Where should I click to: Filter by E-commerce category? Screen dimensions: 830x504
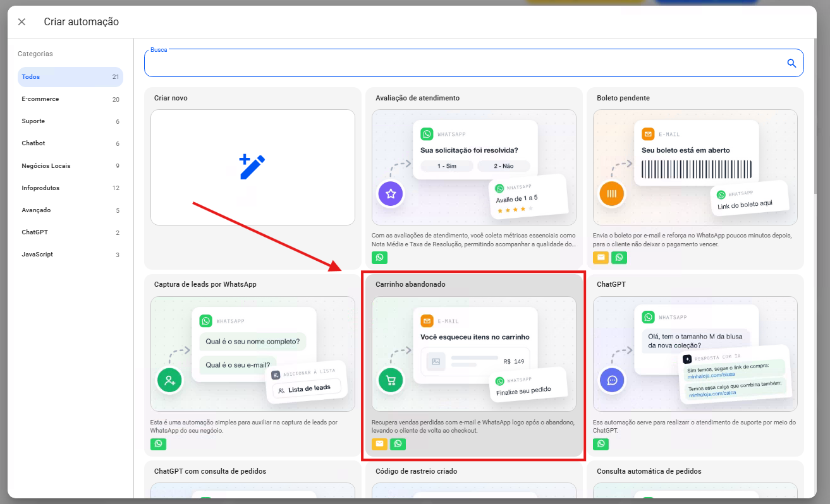70,99
